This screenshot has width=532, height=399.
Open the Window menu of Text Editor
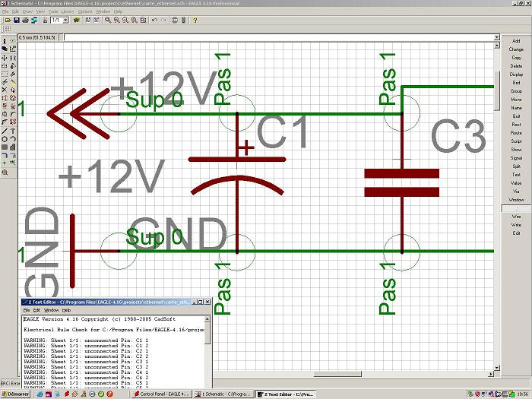click(x=50, y=311)
